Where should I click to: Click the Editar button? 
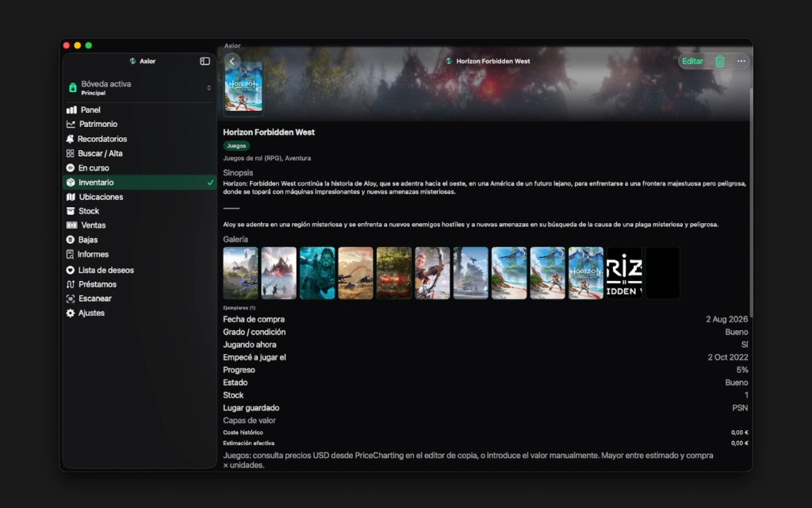tap(692, 61)
